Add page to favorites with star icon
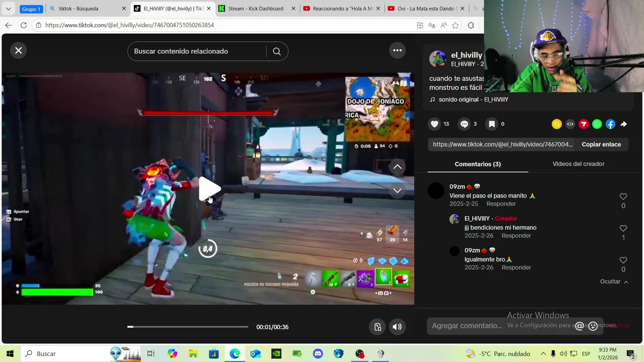The height and width of the screenshot is (362, 644). pyautogui.click(x=455, y=25)
